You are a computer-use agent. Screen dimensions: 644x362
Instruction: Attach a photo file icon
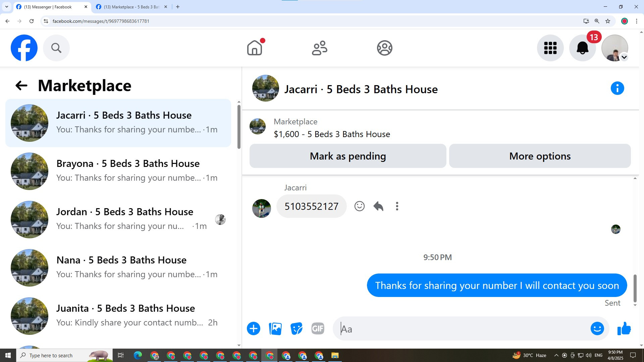click(x=275, y=329)
